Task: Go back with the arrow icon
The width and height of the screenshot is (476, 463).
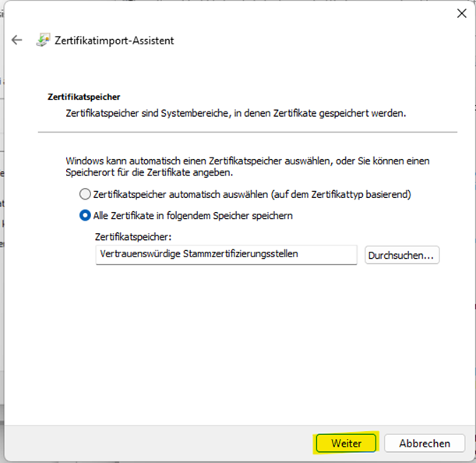Action: click(16, 40)
